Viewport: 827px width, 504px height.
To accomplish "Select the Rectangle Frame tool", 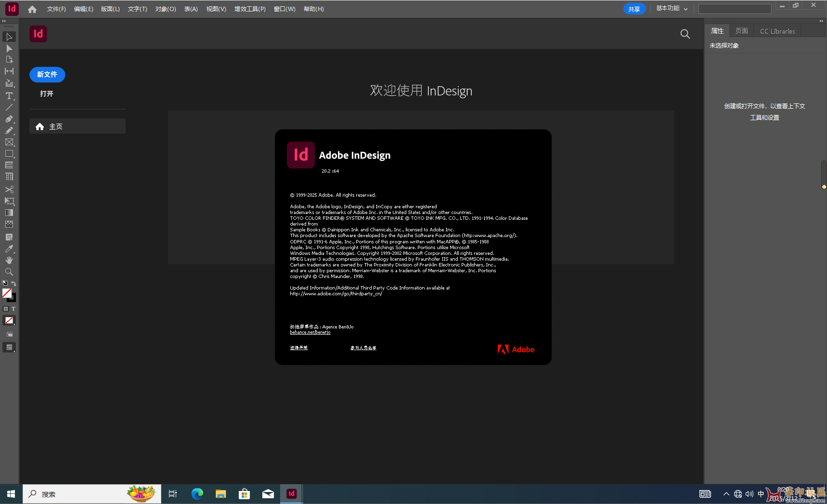I will click(x=9, y=142).
